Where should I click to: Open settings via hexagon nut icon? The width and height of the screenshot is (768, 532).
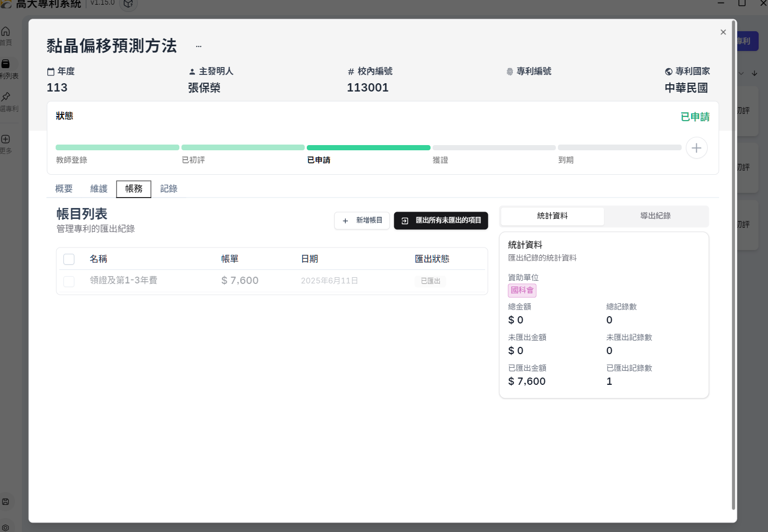click(6, 527)
